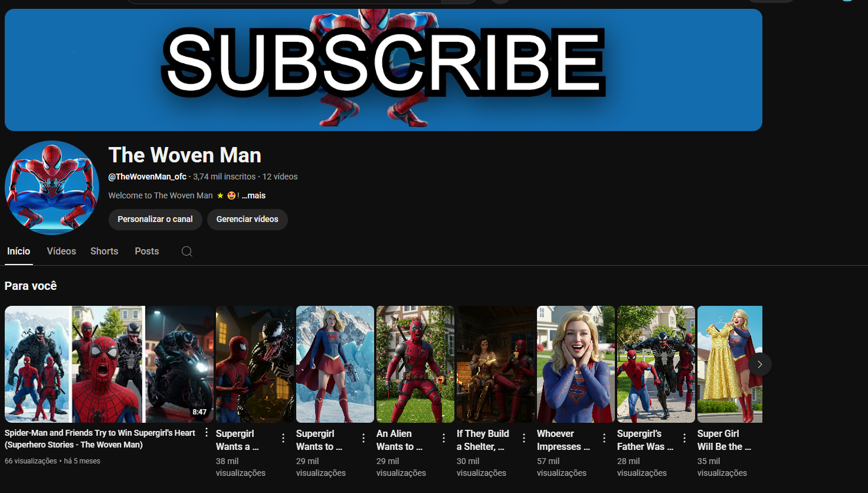This screenshot has width=868, height=493.
Task: Open three-dot menu for "Supergirl Wants a ..."
Action: 283,438
